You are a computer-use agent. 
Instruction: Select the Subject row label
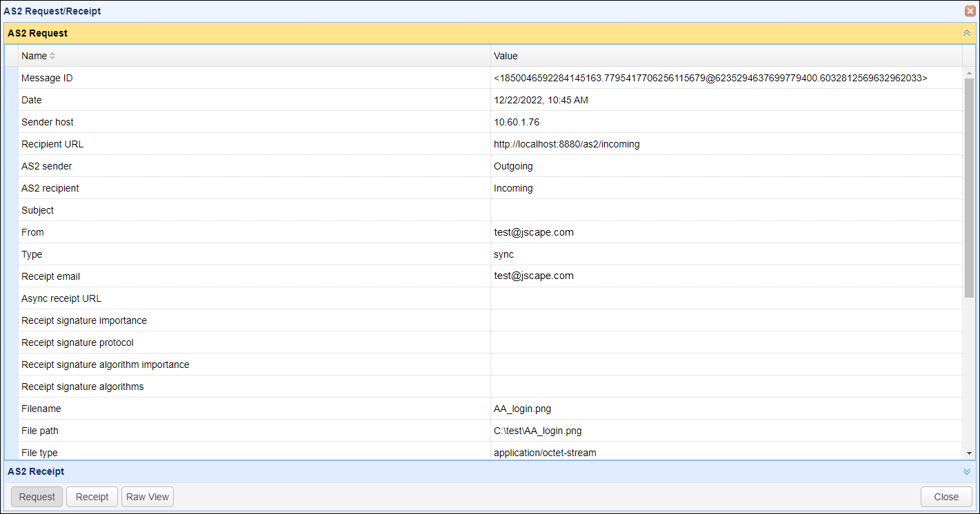pyautogui.click(x=37, y=210)
